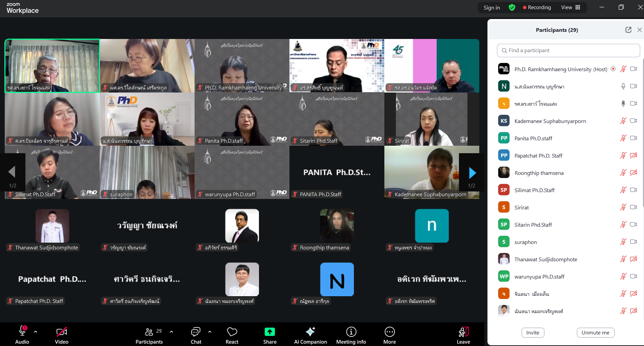Open the More options menu
The width and height of the screenshot is (644, 346).
tap(389, 332)
